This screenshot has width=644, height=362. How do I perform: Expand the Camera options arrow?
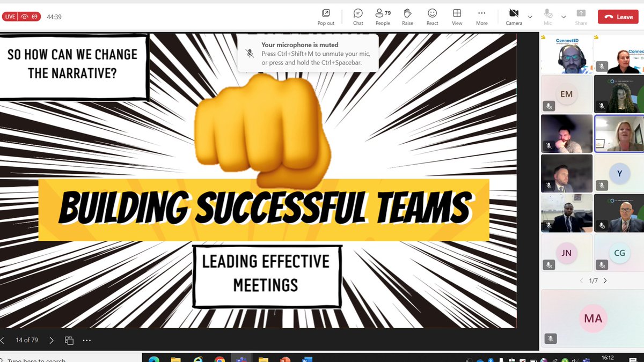530,17
